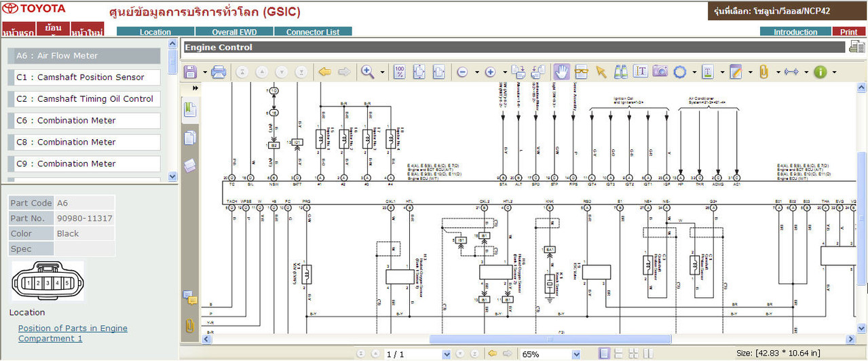Click the A6 connector pinout image
This screenshot has width=868, height=361.
(48, 282)
